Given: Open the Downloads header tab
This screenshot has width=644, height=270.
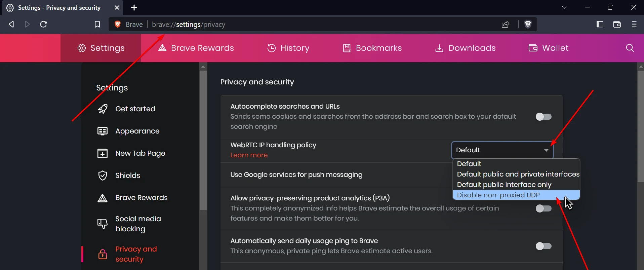Looking at the screenshot, I should click(x=465, y=48).
